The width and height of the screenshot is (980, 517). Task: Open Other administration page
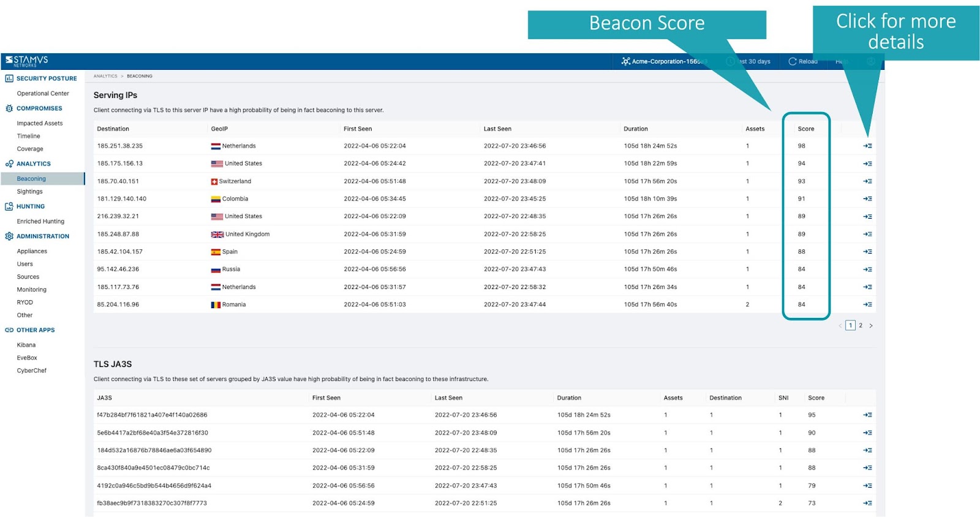click(24, 315)
